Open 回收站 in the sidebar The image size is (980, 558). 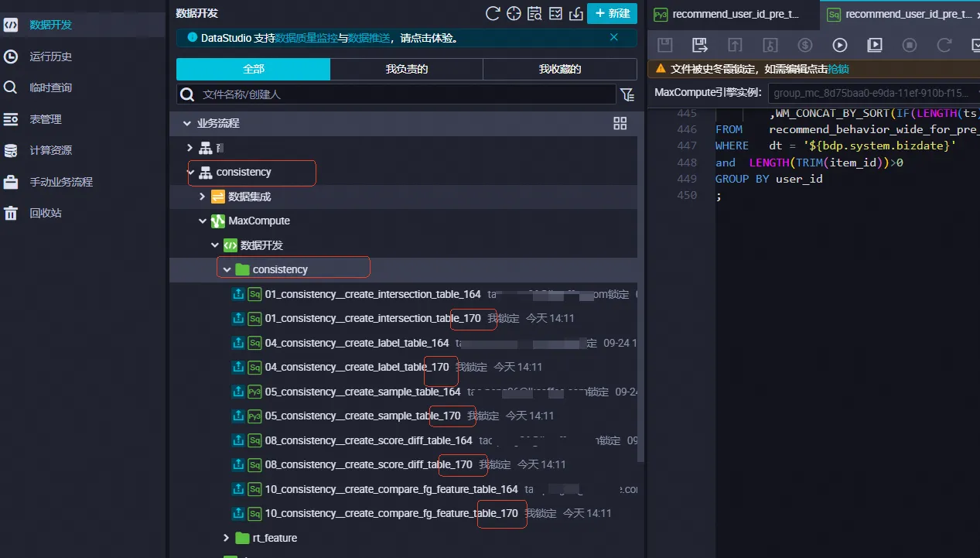[x=45, y=213]
